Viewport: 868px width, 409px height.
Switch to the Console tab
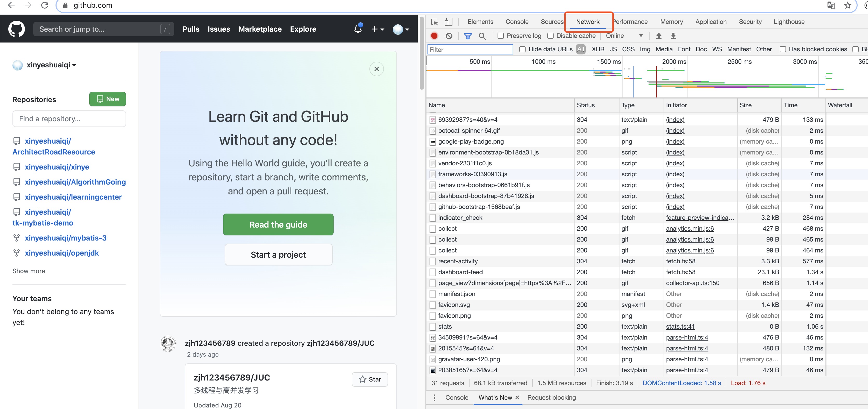coord(516,22)
